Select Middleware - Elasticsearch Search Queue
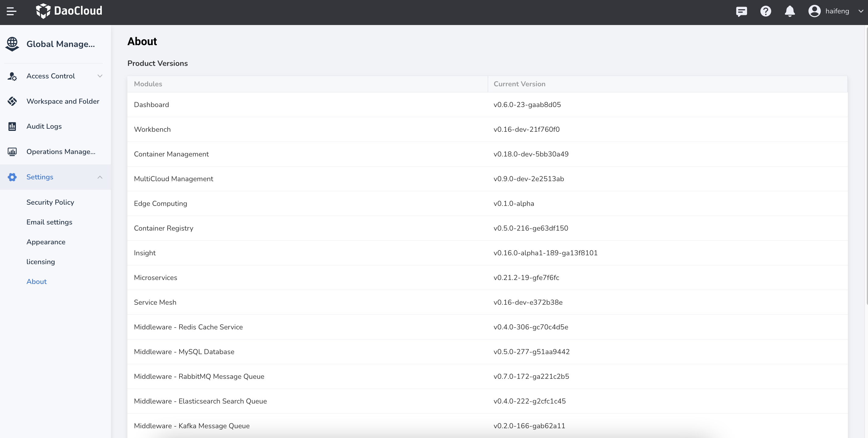The image size is (868, 438). point(200,401)
